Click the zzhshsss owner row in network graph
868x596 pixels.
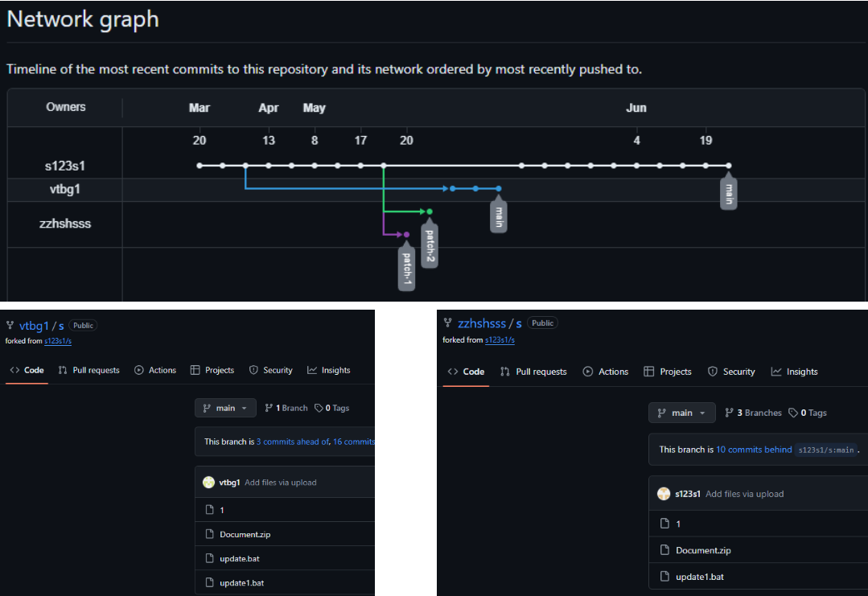click(x=65, y=224)
